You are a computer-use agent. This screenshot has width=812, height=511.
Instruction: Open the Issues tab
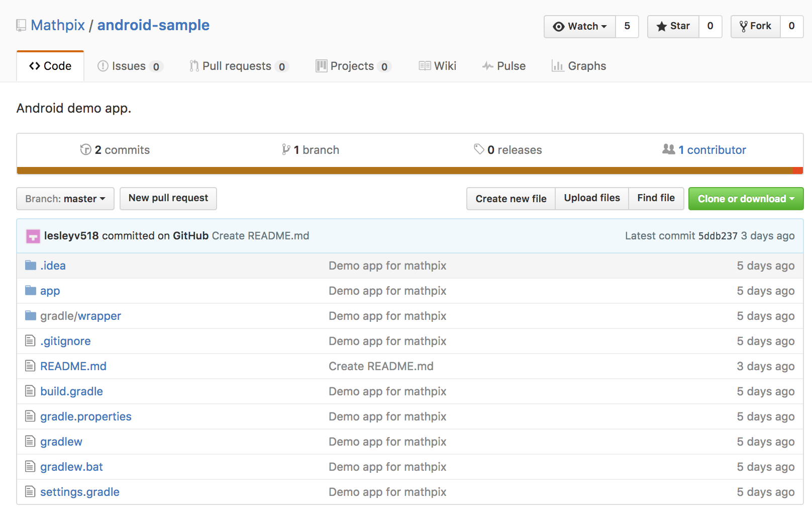(130, 66)
